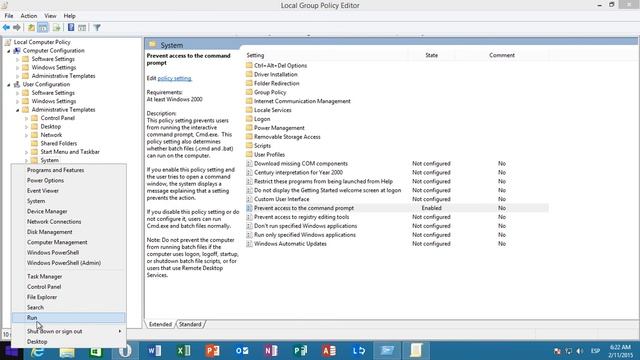Choose Windows PowerShell (Admin) menu entry
640x360 pixels.
pos(69,263)
